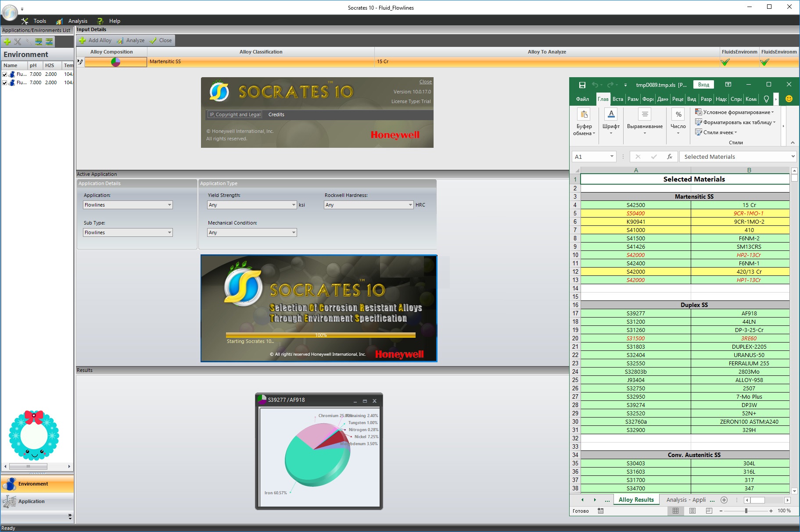Click the Credits button in about box
Viewport: 800px width, 532px height.
coord(276,114)
